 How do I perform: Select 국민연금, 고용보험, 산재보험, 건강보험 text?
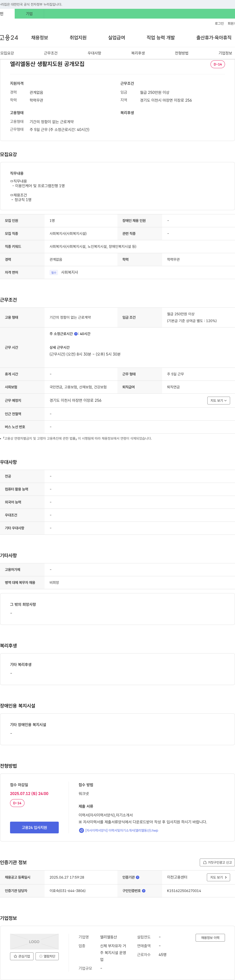[x=78, y=387]
